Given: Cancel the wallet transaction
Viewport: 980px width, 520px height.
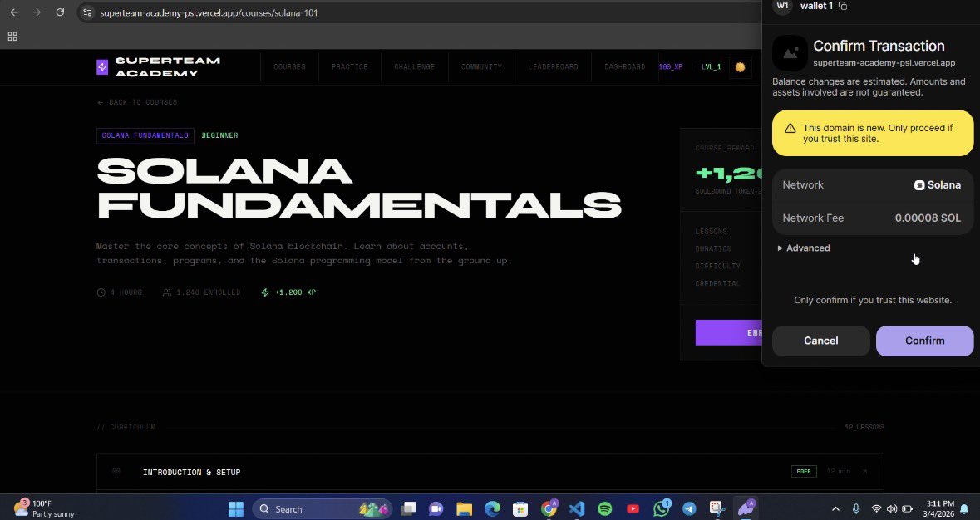Looking at the screenshot, I should point(820,341).
